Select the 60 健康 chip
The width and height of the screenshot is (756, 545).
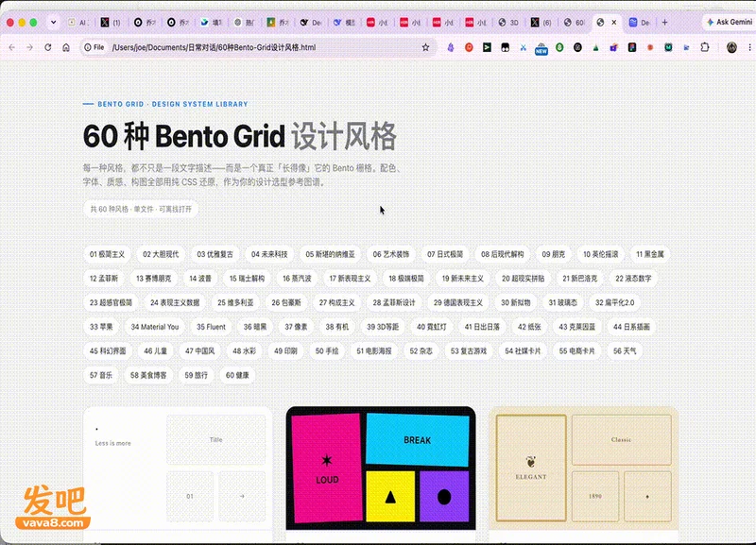point(238,375)
